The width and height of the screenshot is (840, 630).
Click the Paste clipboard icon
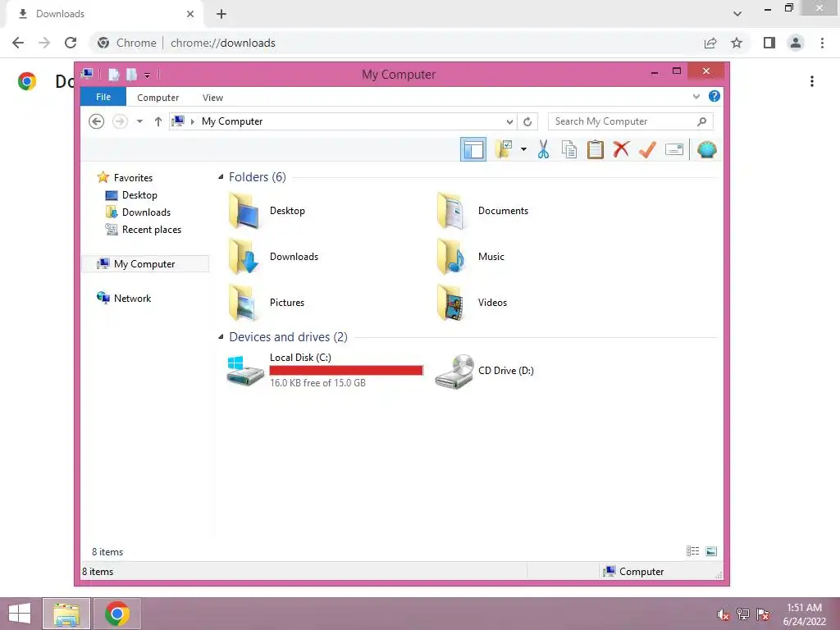click(x=596, y=149)
